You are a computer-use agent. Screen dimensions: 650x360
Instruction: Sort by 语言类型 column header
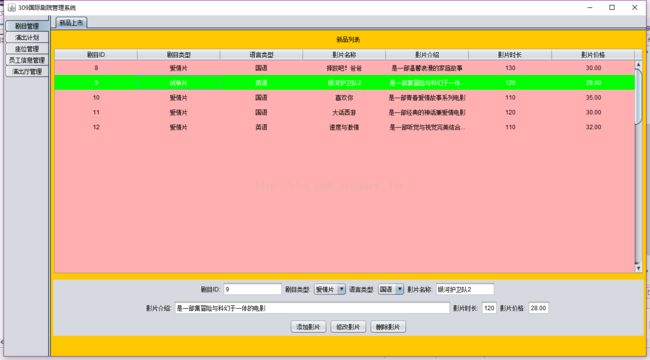click(261, 54)
